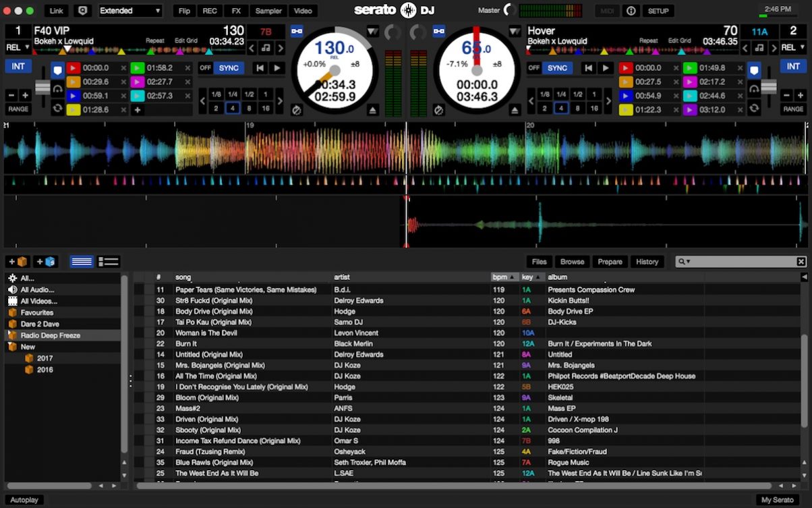Open the Sampler panel
The width and height of the screenshot is (812, 508).
click(x=268, y=11)
